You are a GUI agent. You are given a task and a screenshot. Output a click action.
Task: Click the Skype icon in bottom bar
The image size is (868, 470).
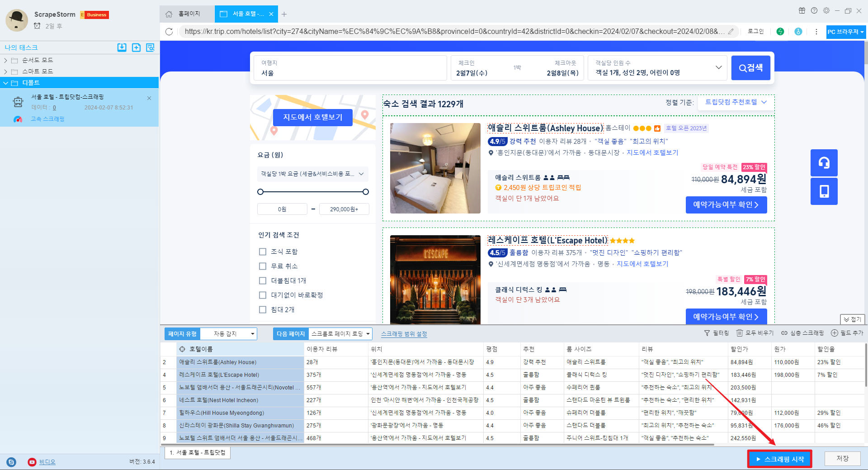(11, 462)
